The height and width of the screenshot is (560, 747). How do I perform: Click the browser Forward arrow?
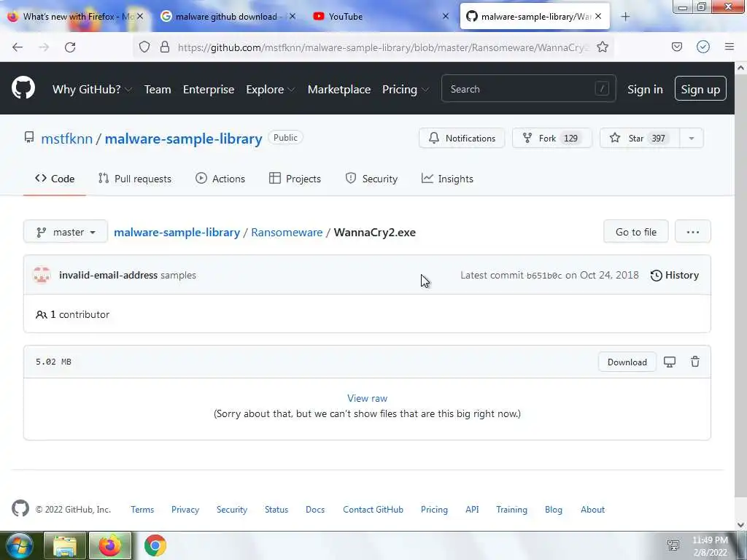tap(44, 47)
